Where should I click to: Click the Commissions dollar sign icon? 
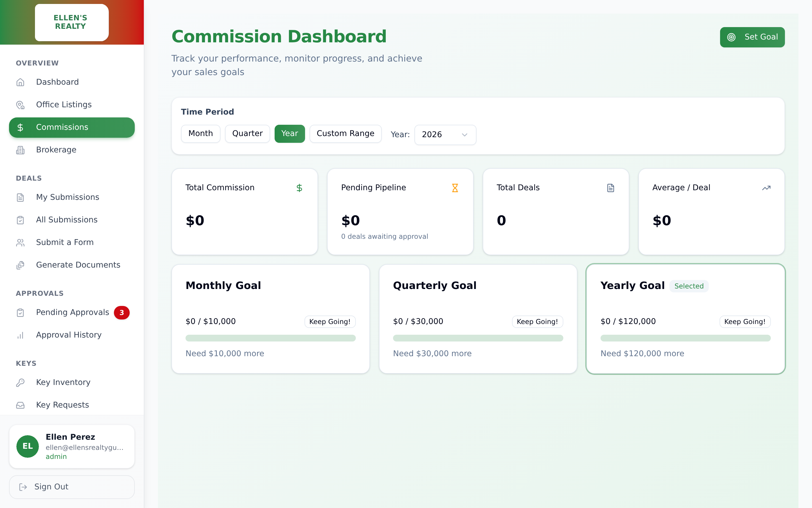21,127
